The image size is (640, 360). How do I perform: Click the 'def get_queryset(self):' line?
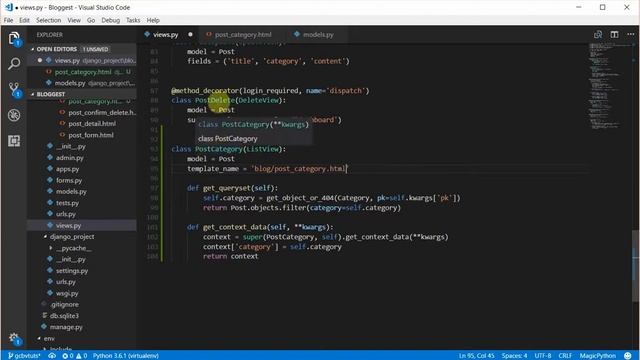click(x=232, y=188)
